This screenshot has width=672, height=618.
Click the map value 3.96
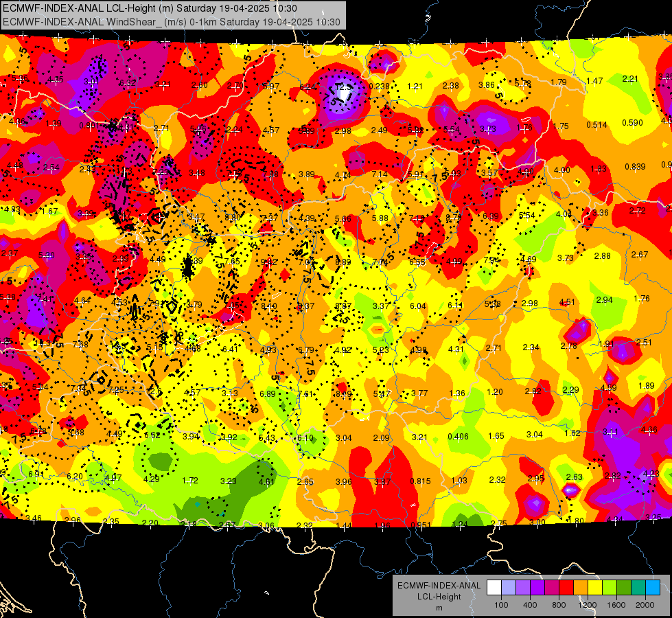pos(344,481)
